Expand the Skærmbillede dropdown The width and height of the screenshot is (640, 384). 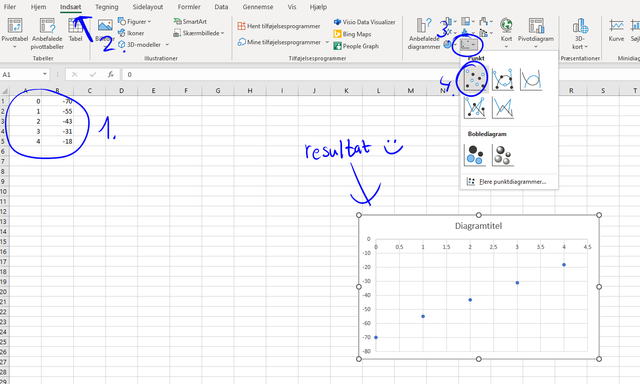[x=222, y=33]
